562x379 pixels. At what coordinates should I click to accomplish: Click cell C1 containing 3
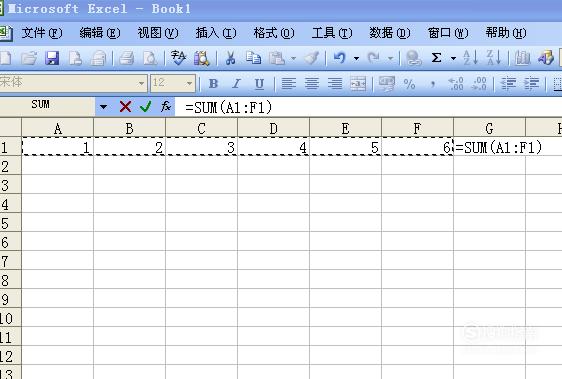point(201,147)
